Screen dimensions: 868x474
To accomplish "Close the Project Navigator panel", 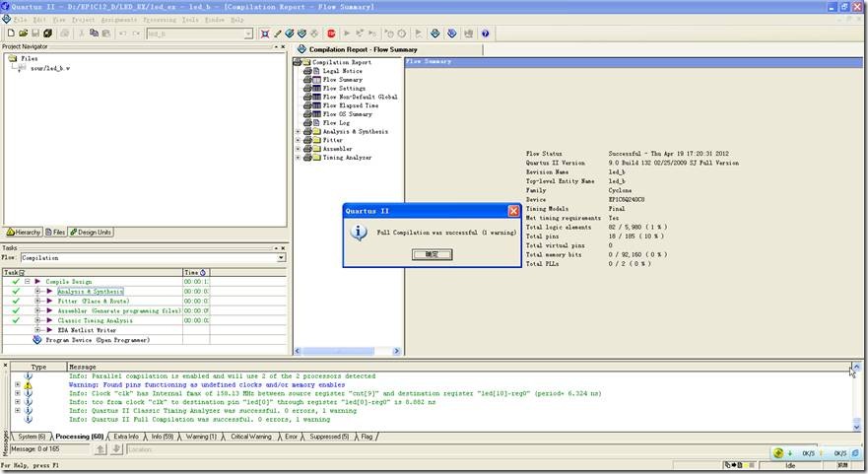I will tap(283, 47).
